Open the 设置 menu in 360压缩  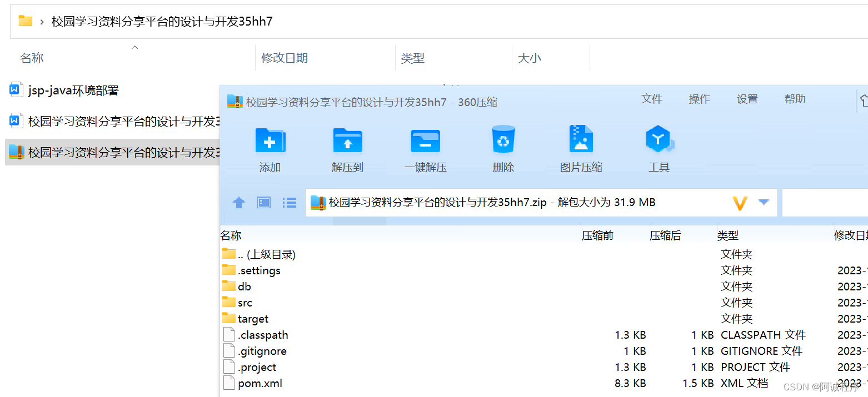click(x=747, y=99)
